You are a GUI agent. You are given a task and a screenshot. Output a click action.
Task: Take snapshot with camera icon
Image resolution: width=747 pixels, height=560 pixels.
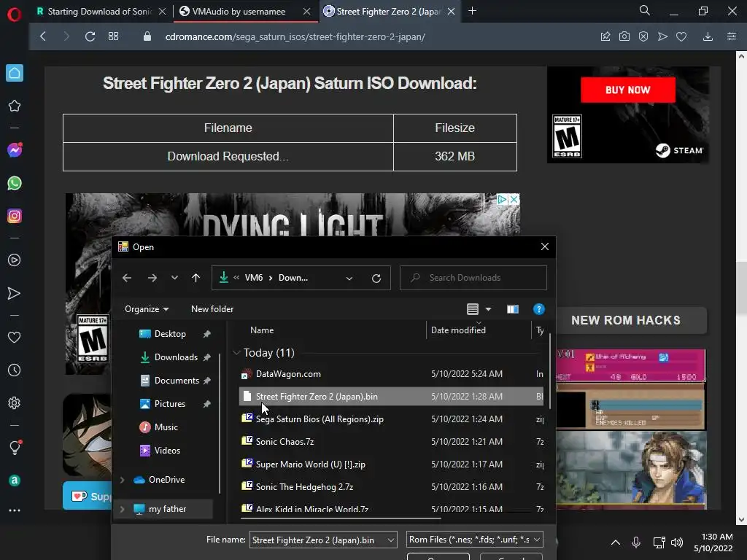tap(624, 36)
